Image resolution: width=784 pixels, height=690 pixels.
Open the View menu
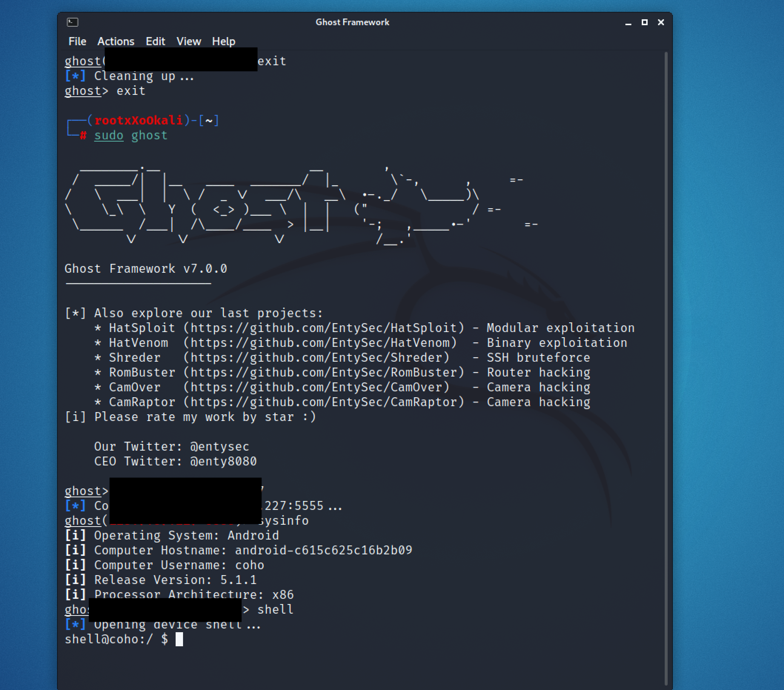pyautogui.click(x=188, y=42)
